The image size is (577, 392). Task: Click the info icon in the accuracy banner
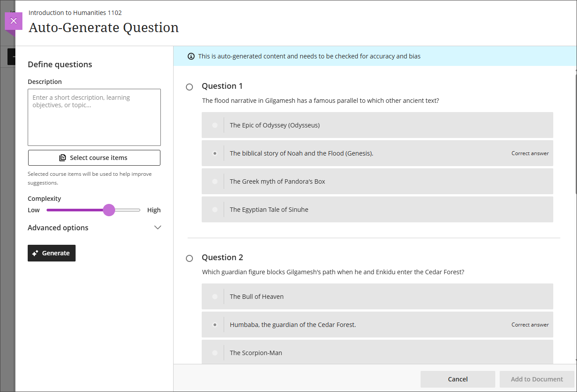point(191,56)
